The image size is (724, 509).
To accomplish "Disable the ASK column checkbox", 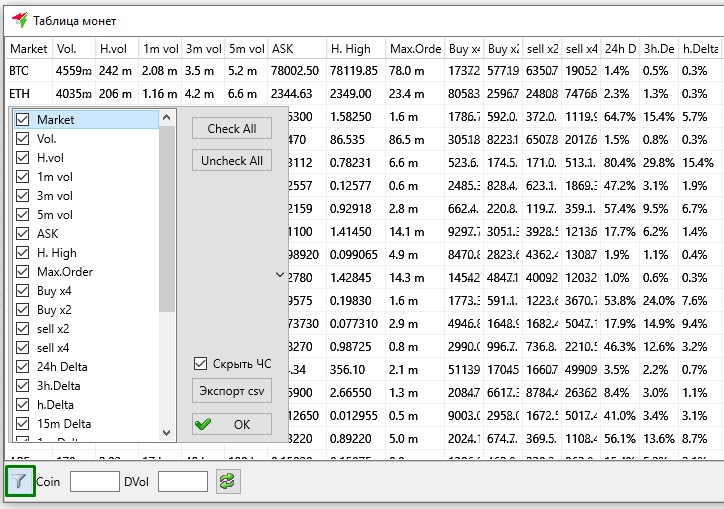I will (22, 234).
